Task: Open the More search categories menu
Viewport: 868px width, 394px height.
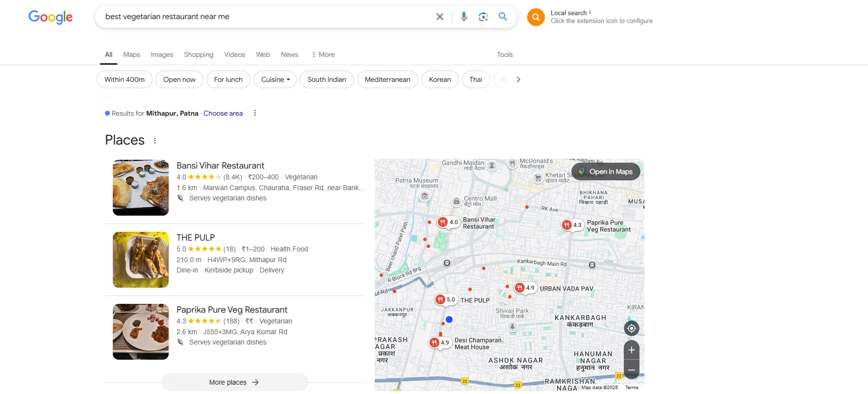Action: [323, 54]
